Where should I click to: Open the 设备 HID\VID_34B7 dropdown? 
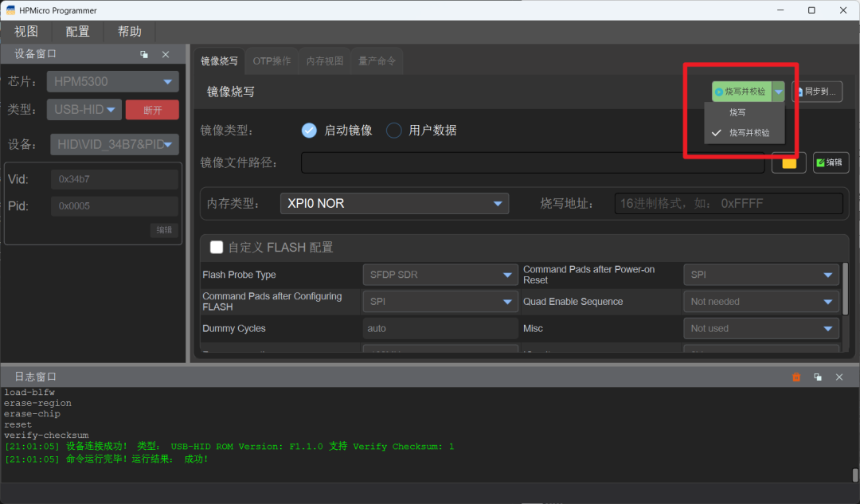click(x=115, y=144)
